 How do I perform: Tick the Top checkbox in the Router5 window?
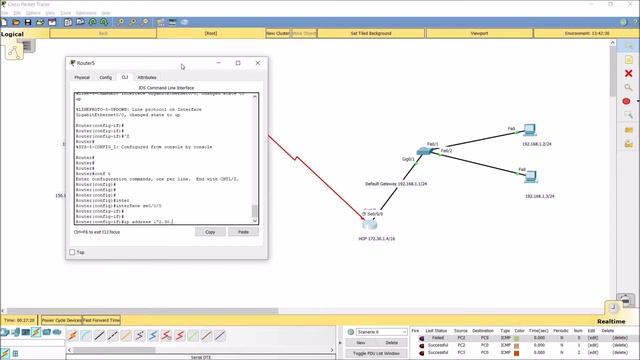coord(72,252)
